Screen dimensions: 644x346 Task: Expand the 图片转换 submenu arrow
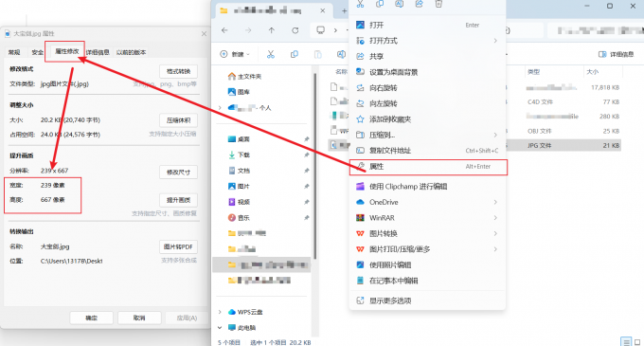click(x=495, y=233)
